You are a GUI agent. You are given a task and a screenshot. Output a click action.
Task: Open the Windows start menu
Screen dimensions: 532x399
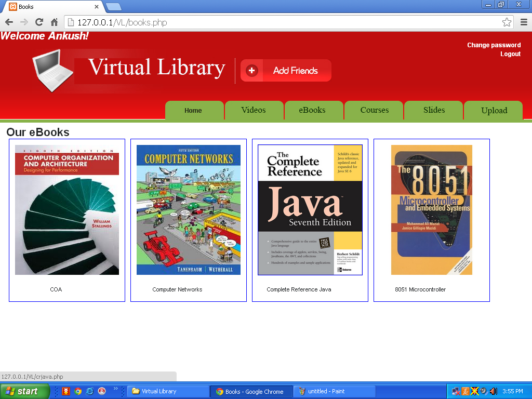pos(24,391)
